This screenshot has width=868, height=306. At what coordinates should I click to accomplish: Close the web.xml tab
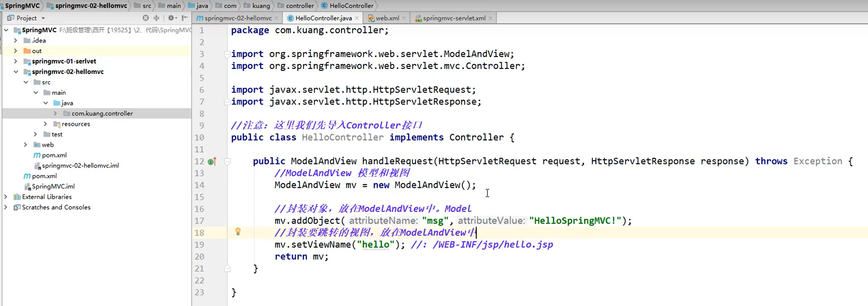point(404,18)
